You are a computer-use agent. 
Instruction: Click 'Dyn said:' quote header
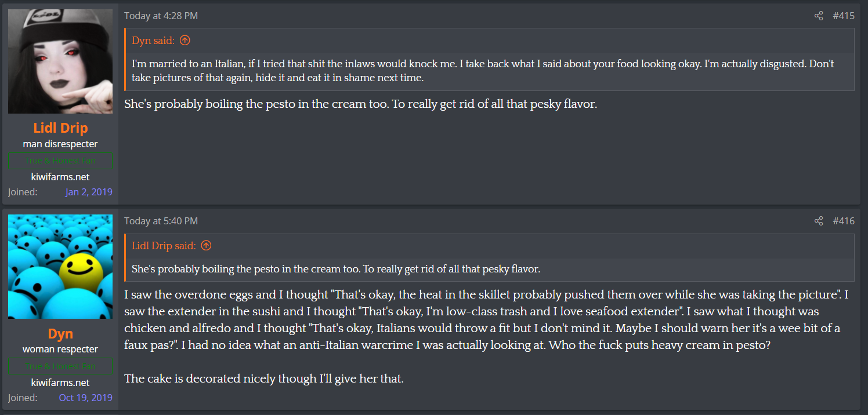(x=153, y=41)
